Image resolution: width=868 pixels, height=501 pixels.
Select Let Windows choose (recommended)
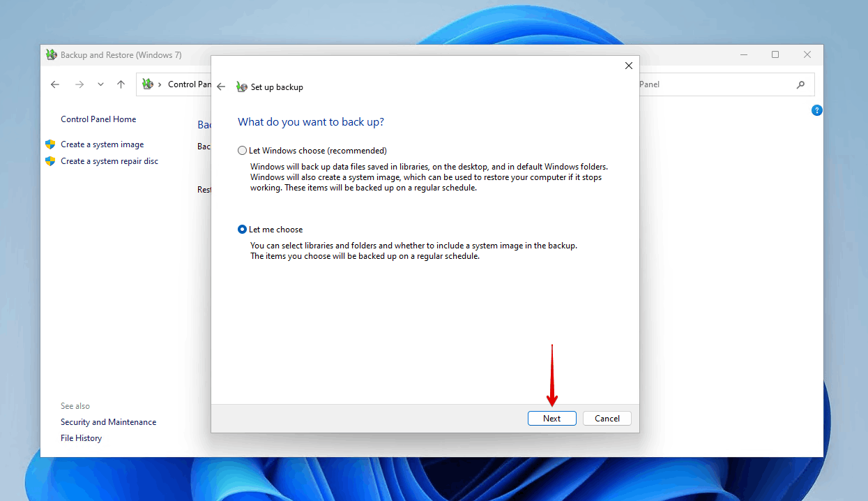tap(242, 150)
